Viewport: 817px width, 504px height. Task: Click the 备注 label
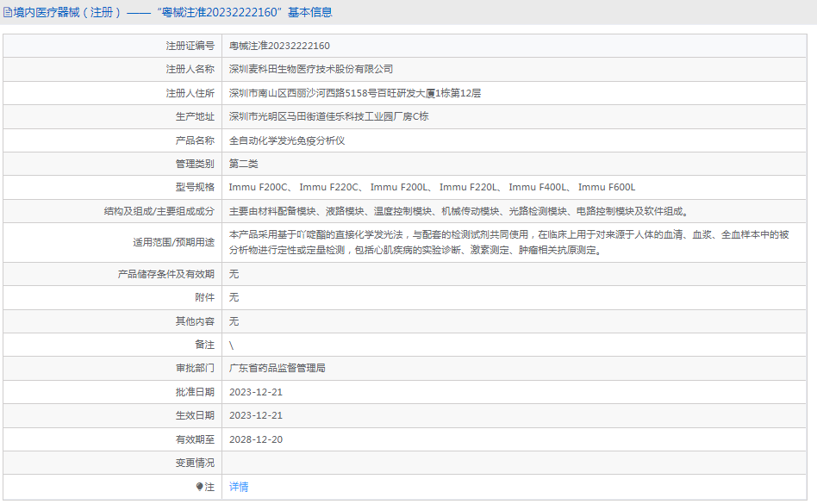(205, 345)
